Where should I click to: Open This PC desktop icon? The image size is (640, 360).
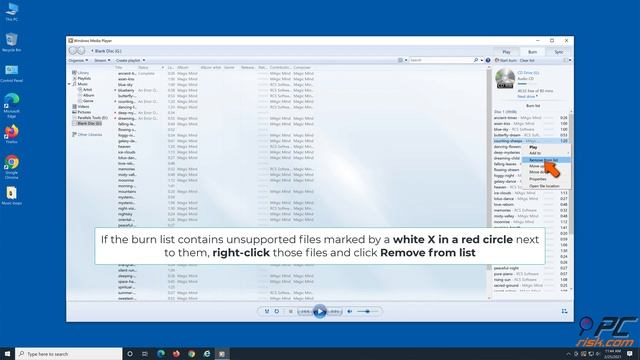pos(11,12)
